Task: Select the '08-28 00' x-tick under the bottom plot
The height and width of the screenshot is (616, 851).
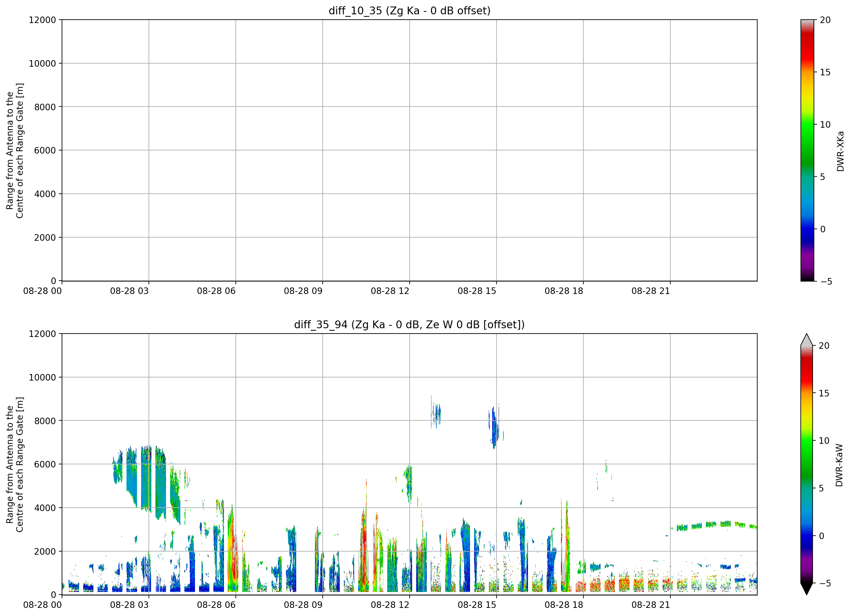Action: click(42, 605)
